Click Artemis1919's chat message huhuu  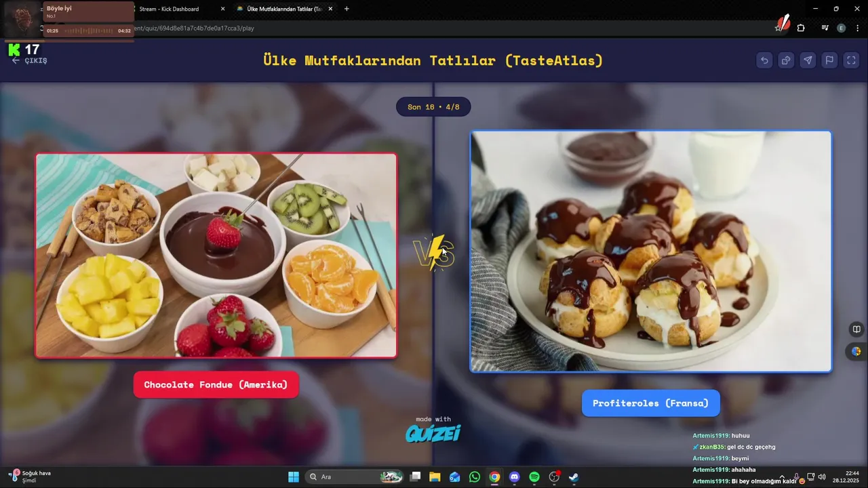tap(741, 436)
